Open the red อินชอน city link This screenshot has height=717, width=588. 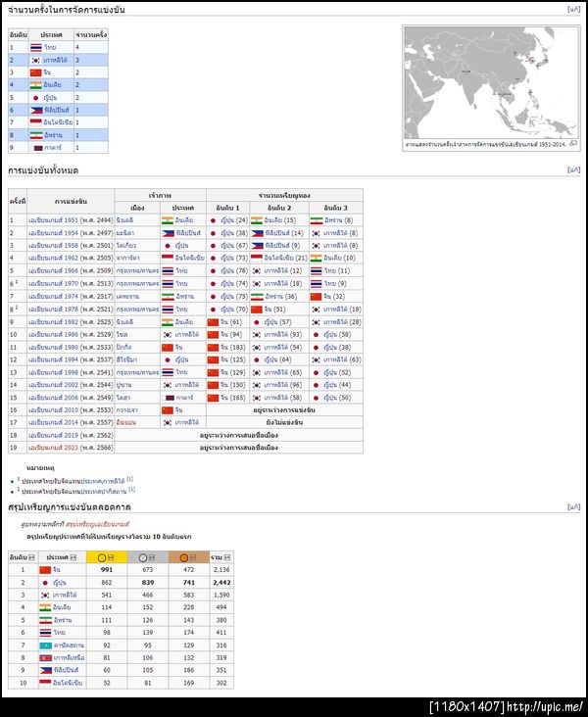click(x=125, y=422)
